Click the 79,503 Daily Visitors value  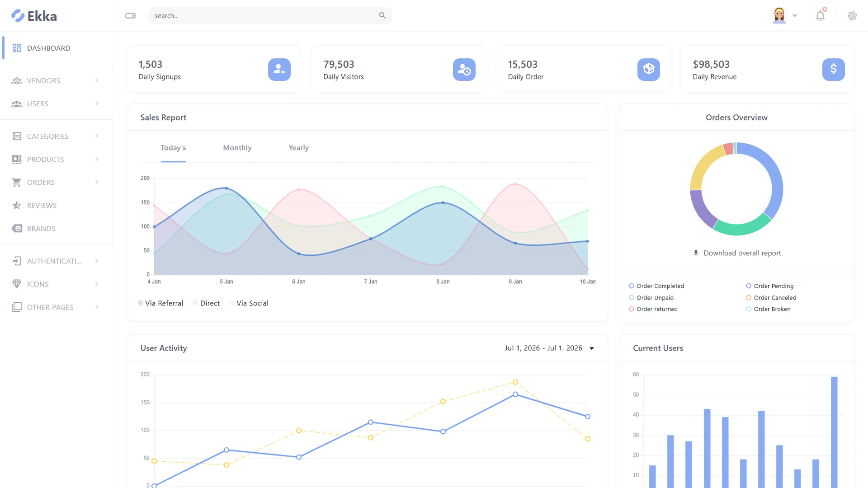(x=339, y=64)
